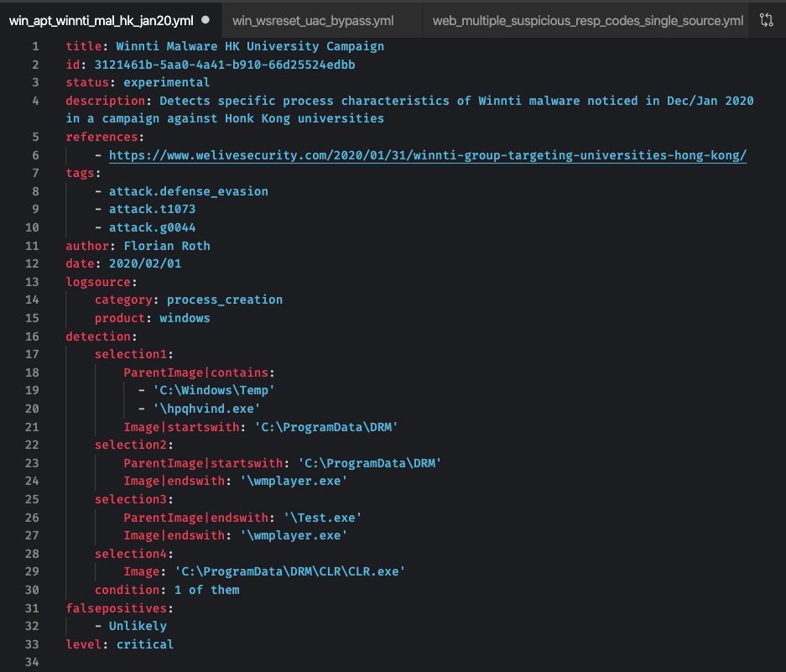This screenshot has height=672, width=786.
Task: Click the unsaved dot on win_apt_winnti_mal_hk_jan20.yml tab
Action: coord(205,20)
